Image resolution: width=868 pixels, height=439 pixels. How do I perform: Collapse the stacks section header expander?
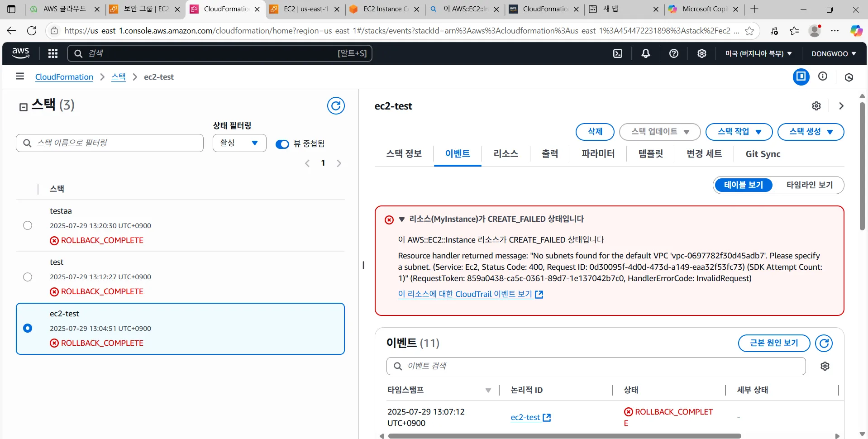[x=24, y=107]
